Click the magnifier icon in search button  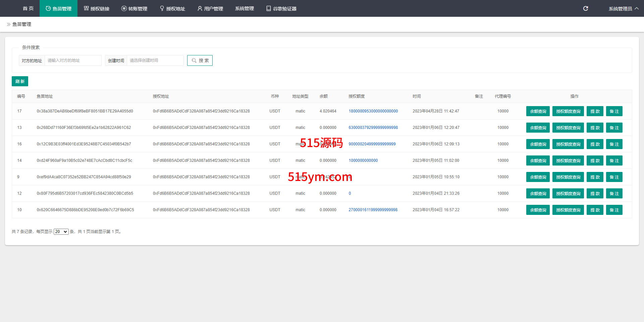point(194,60)
